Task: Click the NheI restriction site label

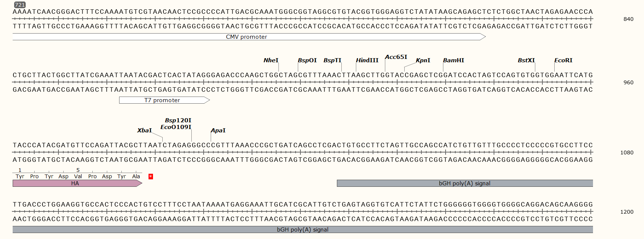Action: tap(271, 60)
